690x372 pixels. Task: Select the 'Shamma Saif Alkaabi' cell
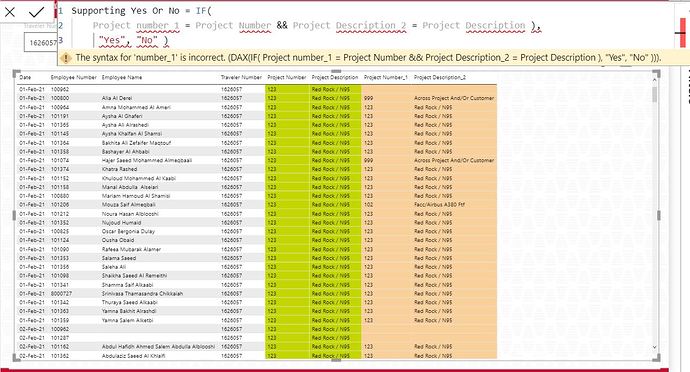pos(127,285)
